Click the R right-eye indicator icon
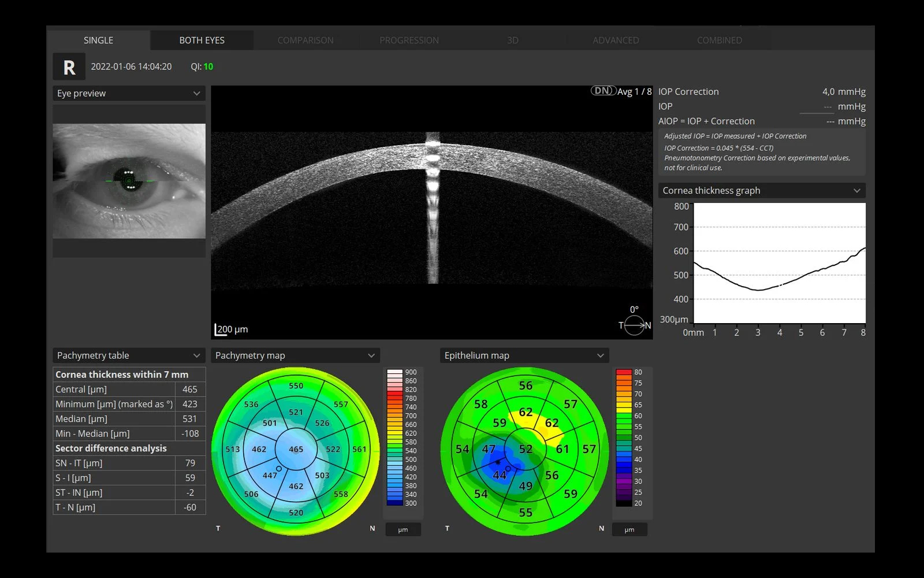 (69, 67)
